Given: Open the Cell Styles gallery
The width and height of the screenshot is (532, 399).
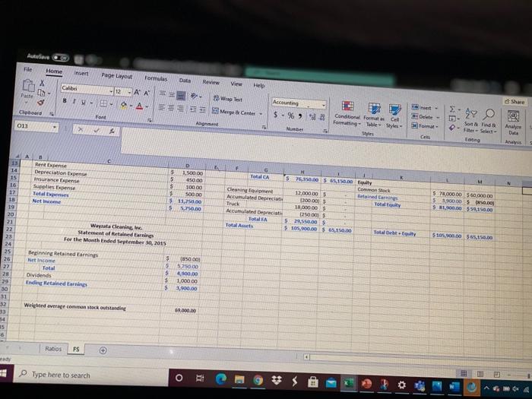Looking at the screenshot, I should (x=394, y=117).
